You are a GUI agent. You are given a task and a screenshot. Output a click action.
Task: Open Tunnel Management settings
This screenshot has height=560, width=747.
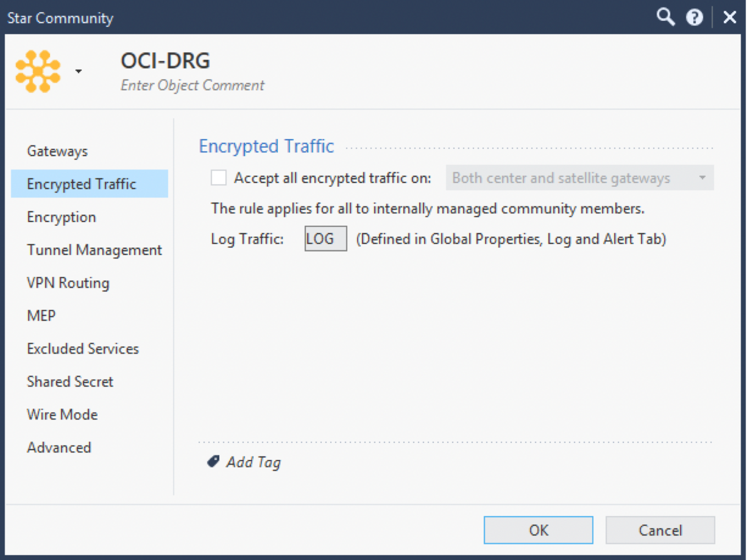(x=94, y=250)
